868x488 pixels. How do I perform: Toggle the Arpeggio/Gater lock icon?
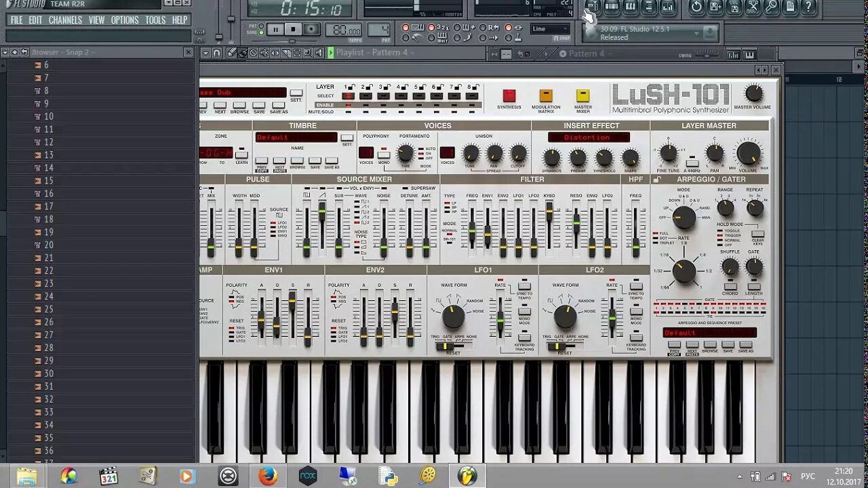656,180
